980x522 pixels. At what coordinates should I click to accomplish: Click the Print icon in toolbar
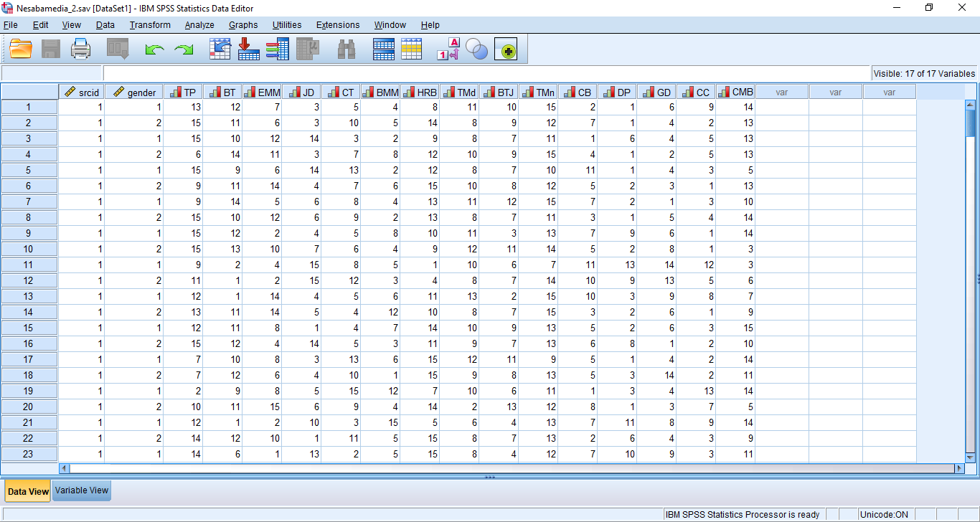[80, 49]
